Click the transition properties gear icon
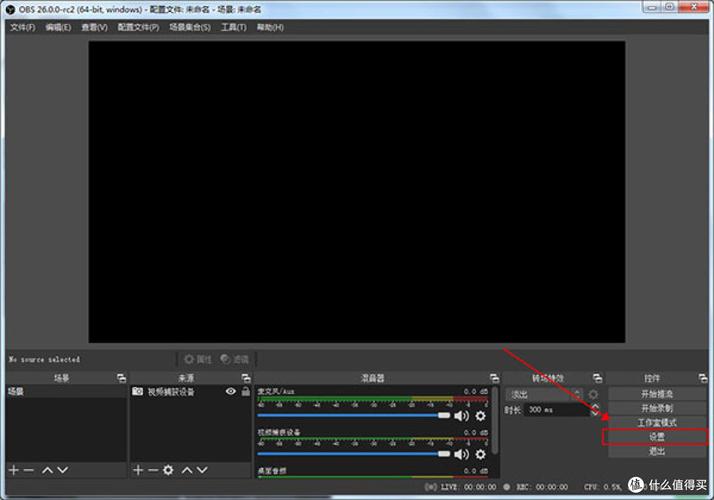 (593, 394)
